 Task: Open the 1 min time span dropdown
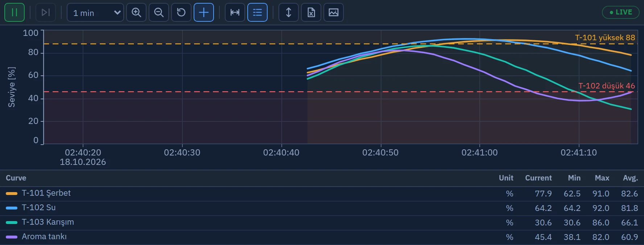pyautogui.click(x=95, y=12)
